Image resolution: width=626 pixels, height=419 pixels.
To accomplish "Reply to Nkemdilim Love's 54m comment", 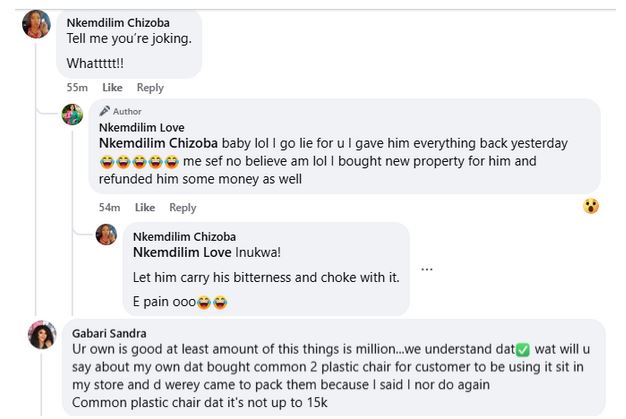I will click(x=183, y=207).
